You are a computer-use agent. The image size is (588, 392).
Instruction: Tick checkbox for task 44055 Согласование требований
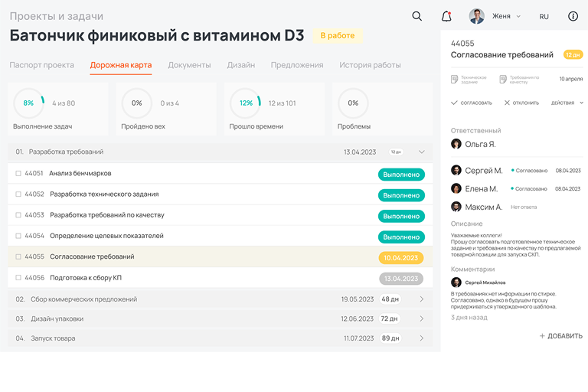pyautogui.click(x=18, y=257)
